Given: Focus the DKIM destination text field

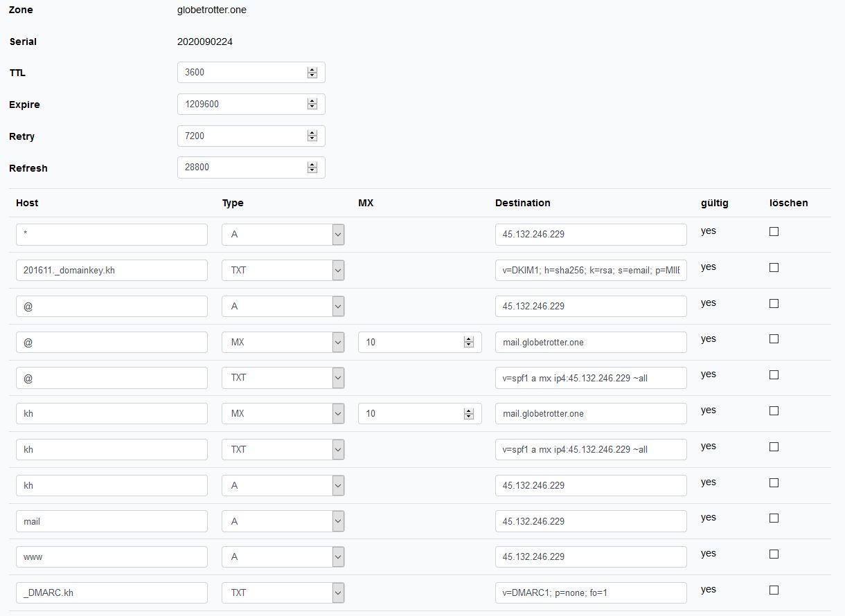Looking at the screenshot, I should coord(590,271).
